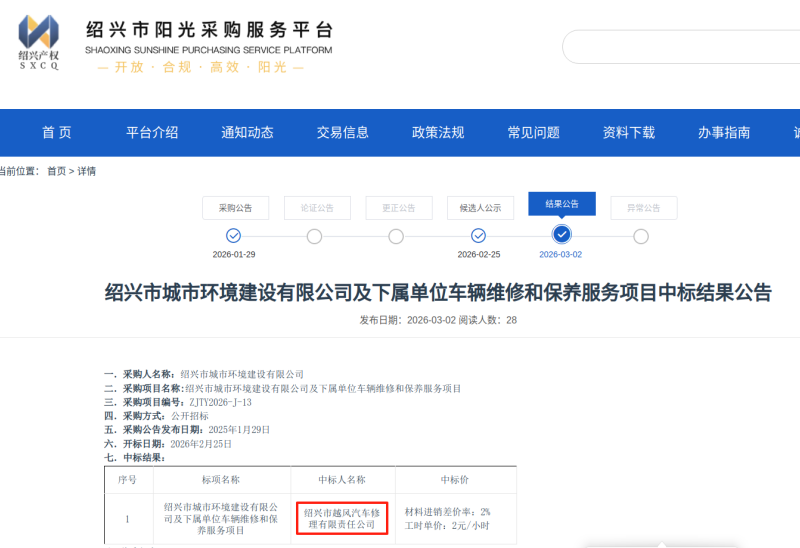
Task: Click the 序号 table header
Action: point(128,480)
